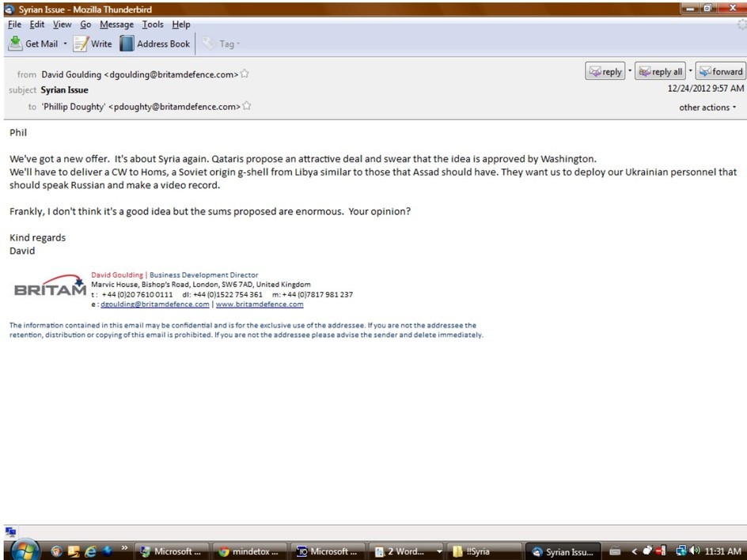Click the online status icon in status bar
Viewport: 747px width, 560px height.
click(10, 532)
